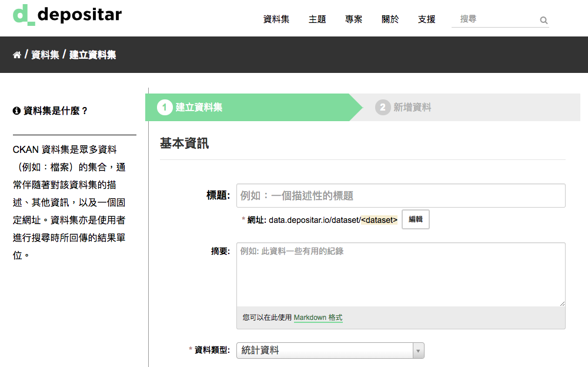Go to home via breadcrumb house icon
Image resolution: width=588 pixels, height=367 pixels.
pos(17,55)
